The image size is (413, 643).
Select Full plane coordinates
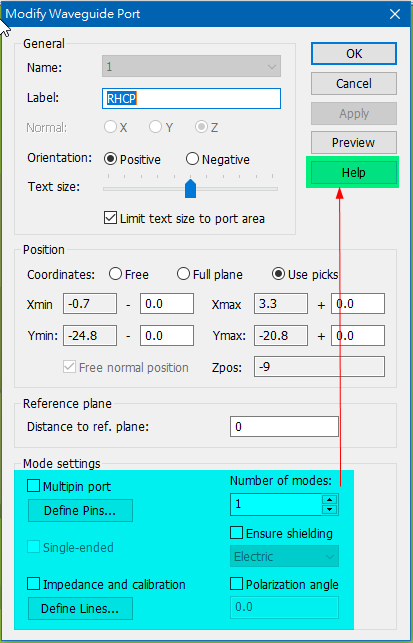pyautogui.click(x=183, y=274)
